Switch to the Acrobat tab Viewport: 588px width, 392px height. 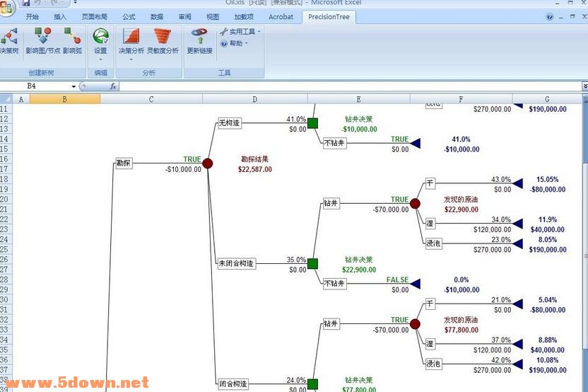point(281,17)
